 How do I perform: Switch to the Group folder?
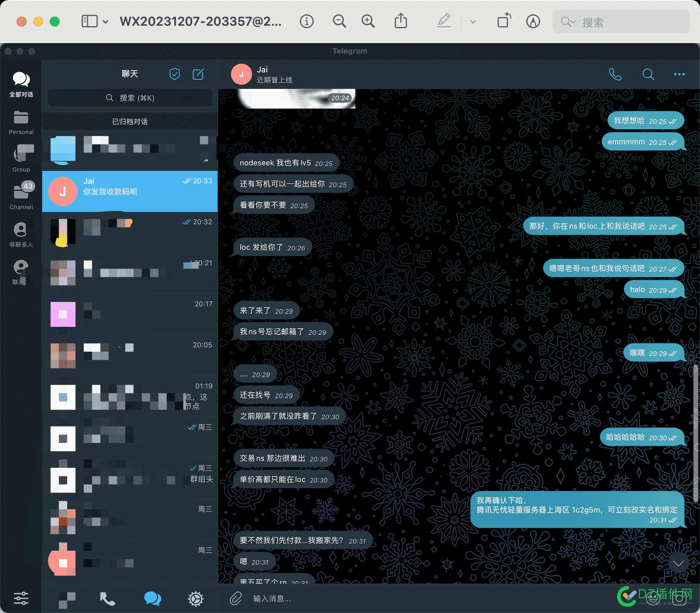click(21, 159)
